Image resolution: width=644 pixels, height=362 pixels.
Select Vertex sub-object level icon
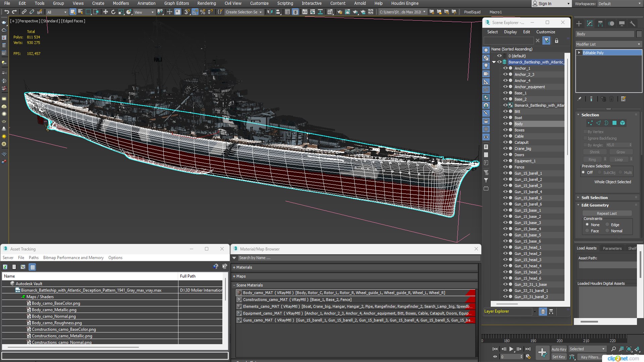click(x=590, y=123)
